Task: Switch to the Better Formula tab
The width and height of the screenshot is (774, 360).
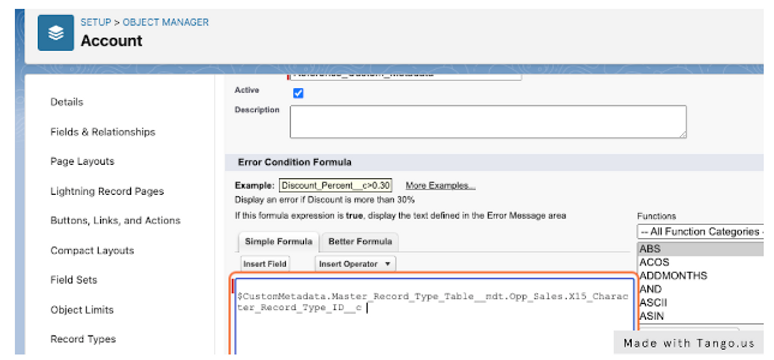Action: (x=360, y=241)
